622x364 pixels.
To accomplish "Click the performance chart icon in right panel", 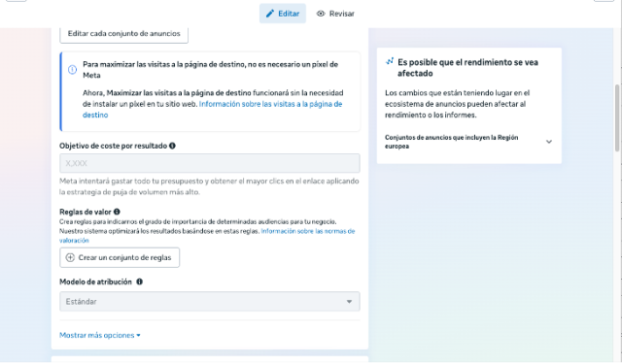I will 390,61.
